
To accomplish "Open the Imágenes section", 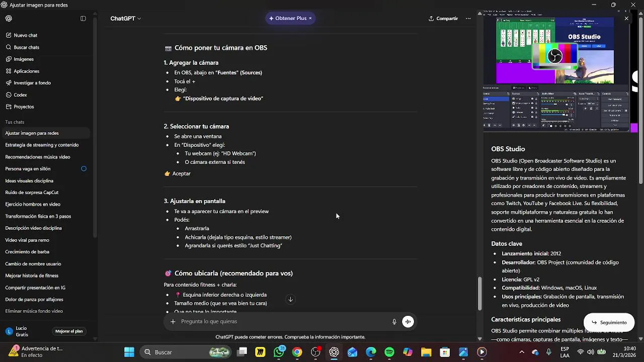I will click(x=24, y=59).
